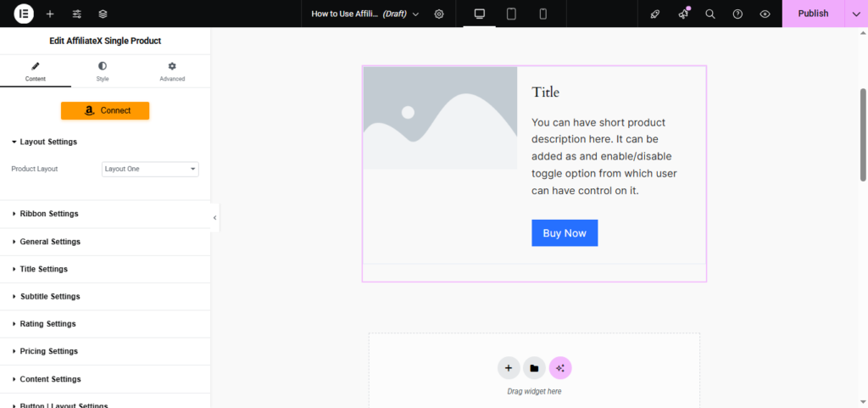Preview changes with the eye icon
The width and height of the screenshot is (868, 408).
765,14
